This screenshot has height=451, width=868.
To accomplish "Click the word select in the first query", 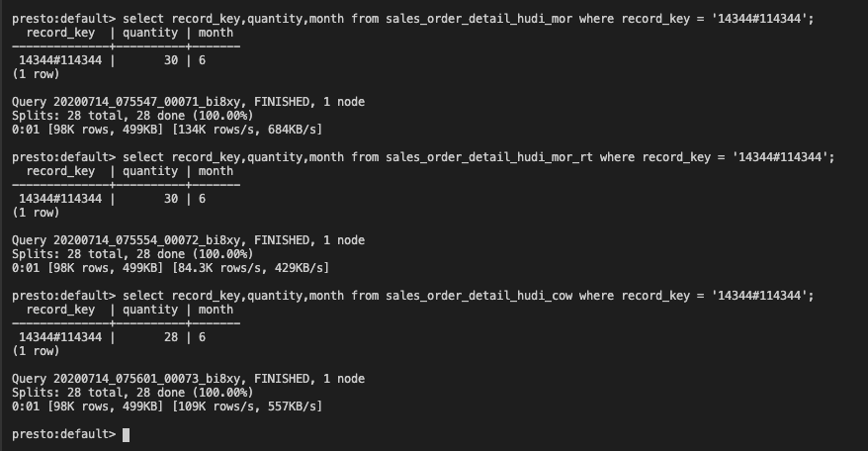I will (143, 19).
